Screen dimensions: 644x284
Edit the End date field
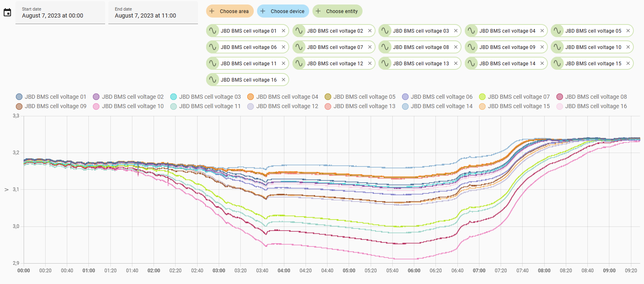point(153,13)
